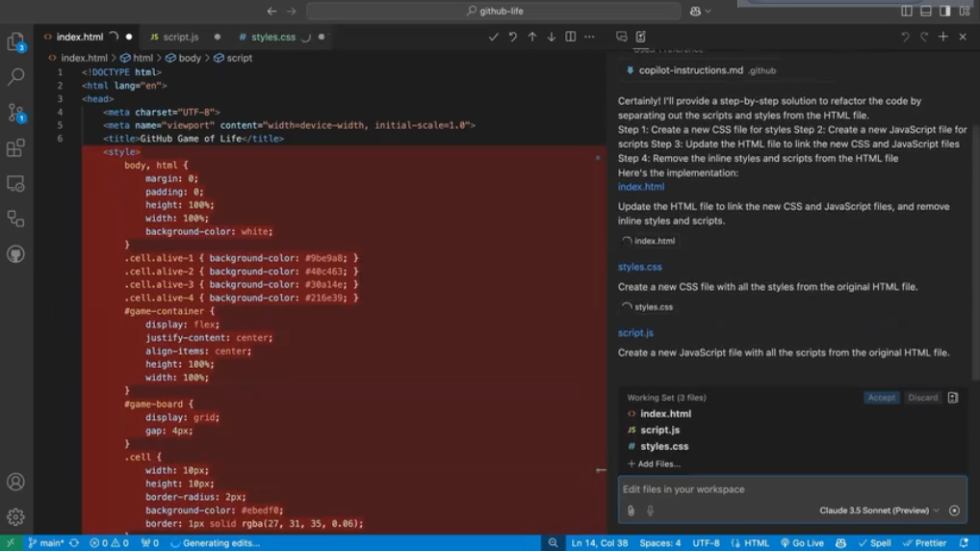The width and height of the screenshot is (980, 552).
Task: Start voice chat with microphone icon
Action: [650, 511]
